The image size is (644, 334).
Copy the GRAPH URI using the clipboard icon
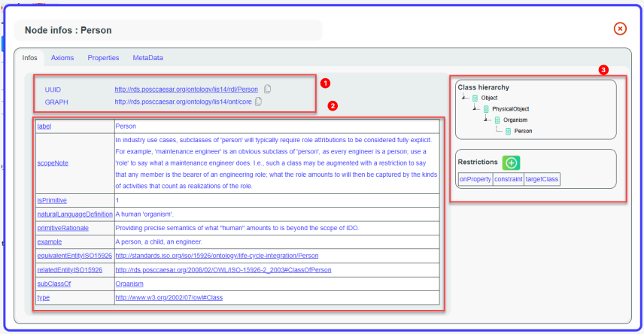(258, 101)
